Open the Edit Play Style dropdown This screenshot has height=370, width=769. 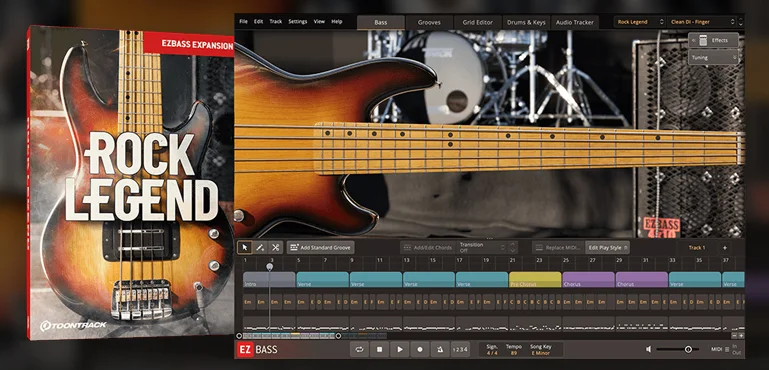tap(607, 248)
